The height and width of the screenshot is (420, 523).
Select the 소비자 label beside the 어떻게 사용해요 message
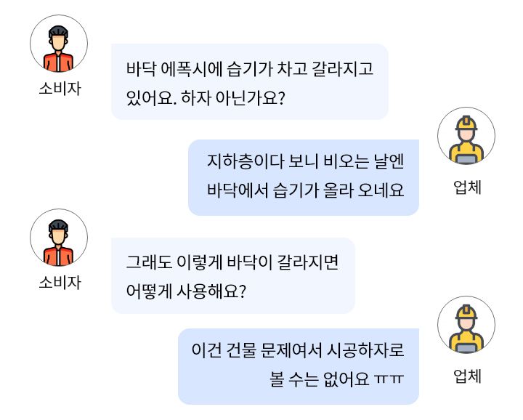tap(60, 283)
